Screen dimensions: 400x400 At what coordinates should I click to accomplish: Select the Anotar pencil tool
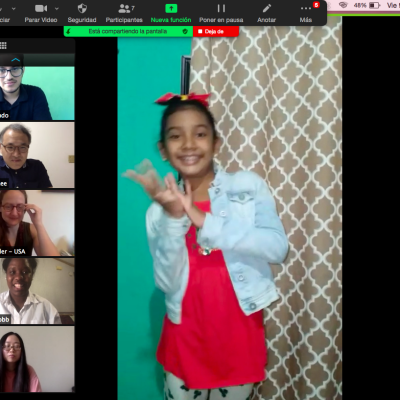pos(266,8)
